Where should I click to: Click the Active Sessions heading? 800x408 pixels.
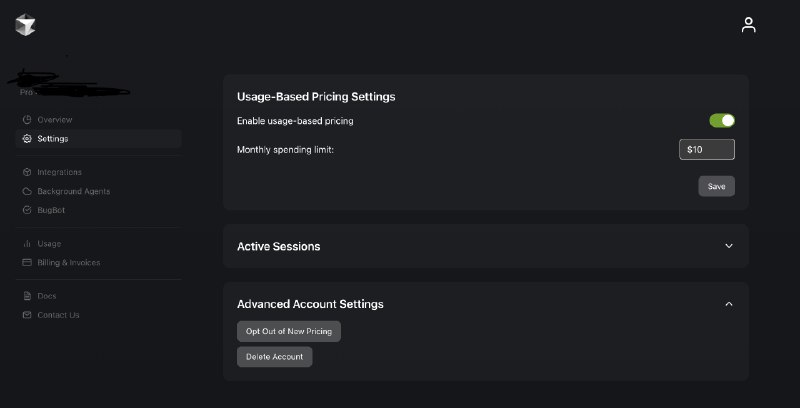pyautogui.click(x=279, y=246)
